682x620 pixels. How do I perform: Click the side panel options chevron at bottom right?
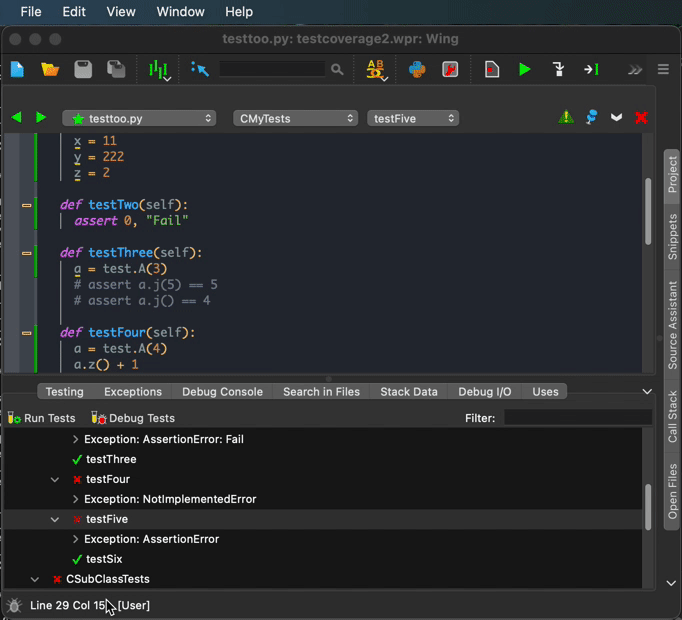pos(671,583)
